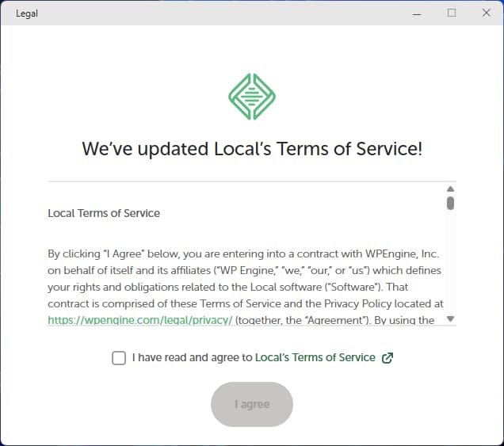Open the Local's Terms of Service link

pyautogui.click(x=315, y=358)
